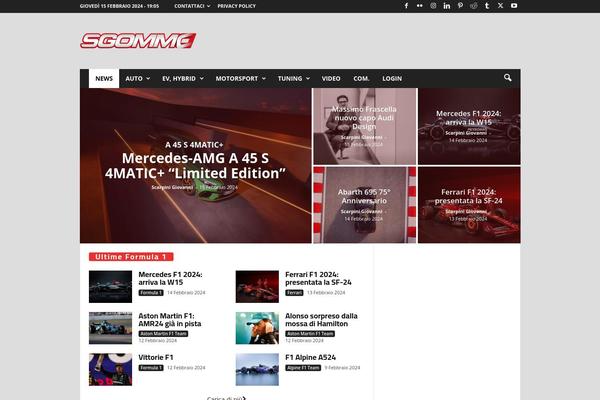Open the LinkedIn social icon

tap(447, 6)
